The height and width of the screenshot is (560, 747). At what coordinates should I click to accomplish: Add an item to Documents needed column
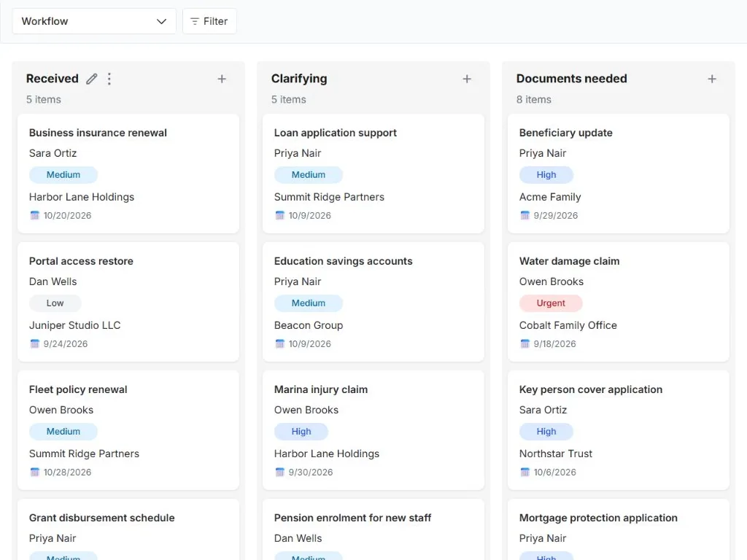pyautogui.click(x=712, y=79)
